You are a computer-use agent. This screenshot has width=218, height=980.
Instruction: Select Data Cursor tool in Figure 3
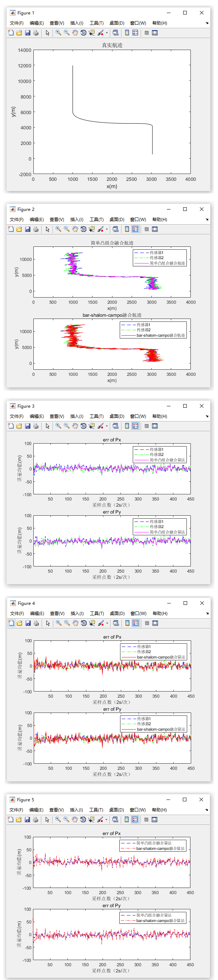[x=92, y=426]
